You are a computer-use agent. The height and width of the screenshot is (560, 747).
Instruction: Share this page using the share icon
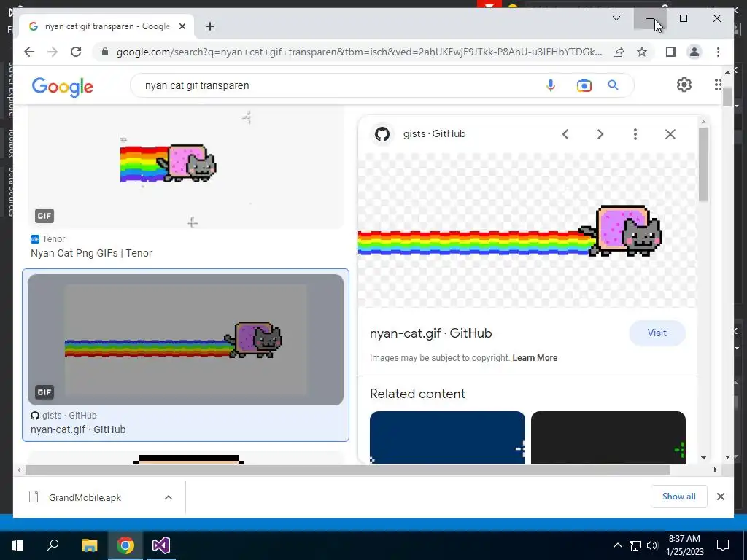(x=619, y=52)
